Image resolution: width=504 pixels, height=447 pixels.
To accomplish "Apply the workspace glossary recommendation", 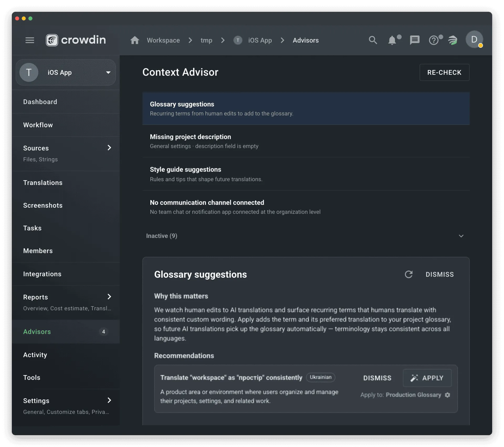I will [427, 378].
